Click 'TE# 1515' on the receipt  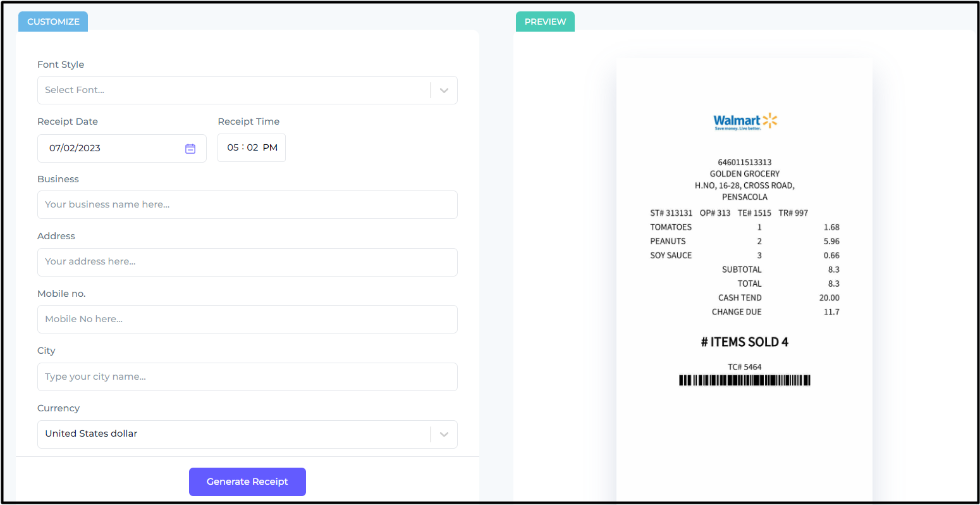click(x=754, y=213)
